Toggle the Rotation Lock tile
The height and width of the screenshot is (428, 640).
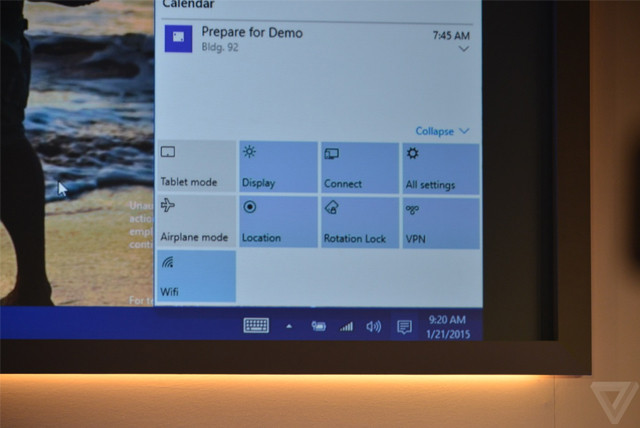point(359,222)
